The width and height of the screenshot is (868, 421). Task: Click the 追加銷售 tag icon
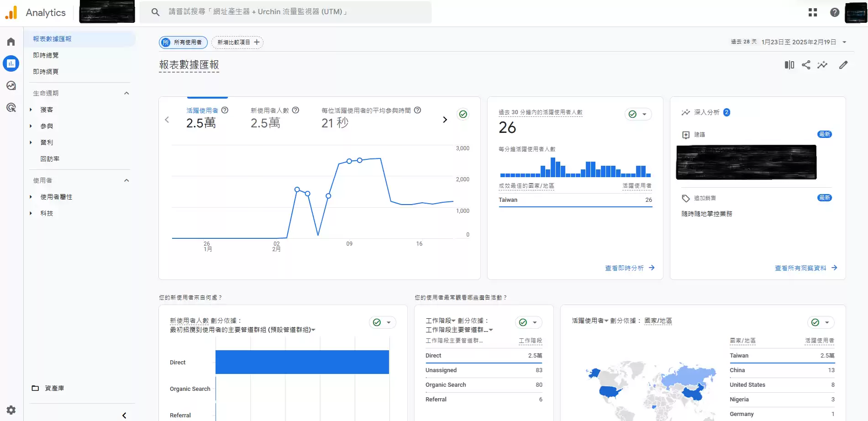point(686,198)
